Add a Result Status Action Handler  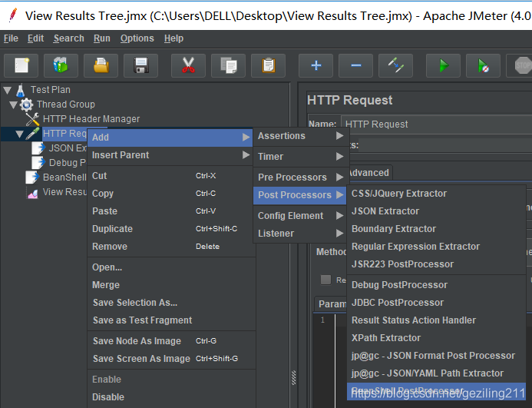coord(436,320)
